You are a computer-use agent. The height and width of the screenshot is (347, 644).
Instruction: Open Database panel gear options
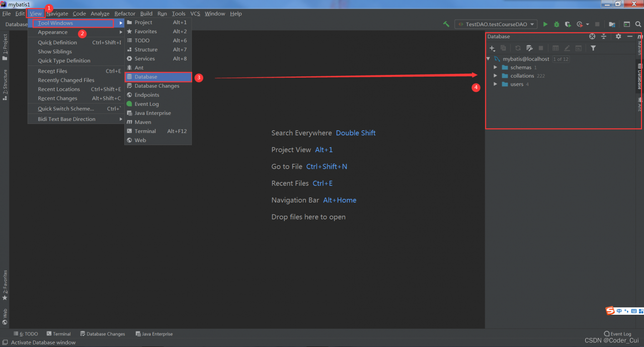pyautogui.click(x=618, y=36)
